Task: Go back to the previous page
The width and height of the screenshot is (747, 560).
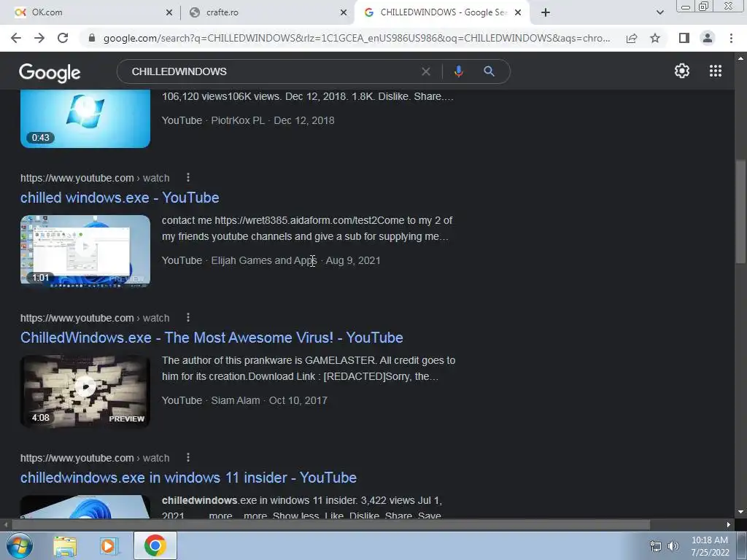Action: (x=16, y=38)
